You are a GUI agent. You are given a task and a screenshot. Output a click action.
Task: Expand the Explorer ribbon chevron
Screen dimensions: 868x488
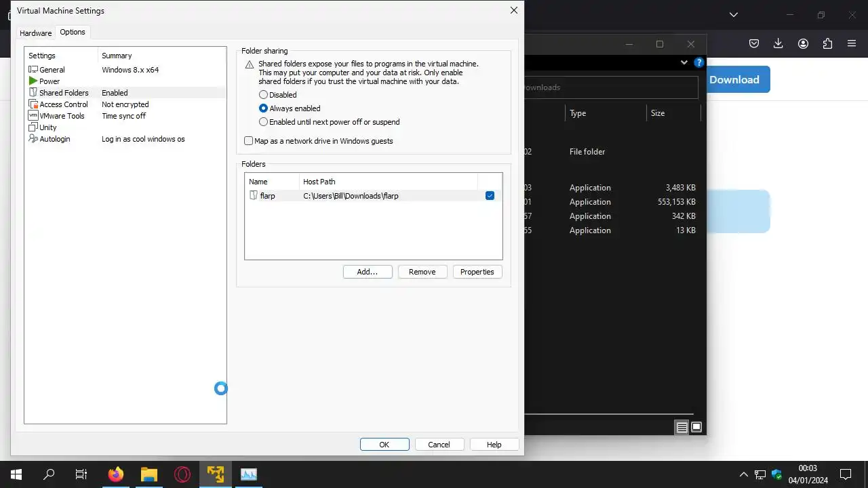click(684, 62)
